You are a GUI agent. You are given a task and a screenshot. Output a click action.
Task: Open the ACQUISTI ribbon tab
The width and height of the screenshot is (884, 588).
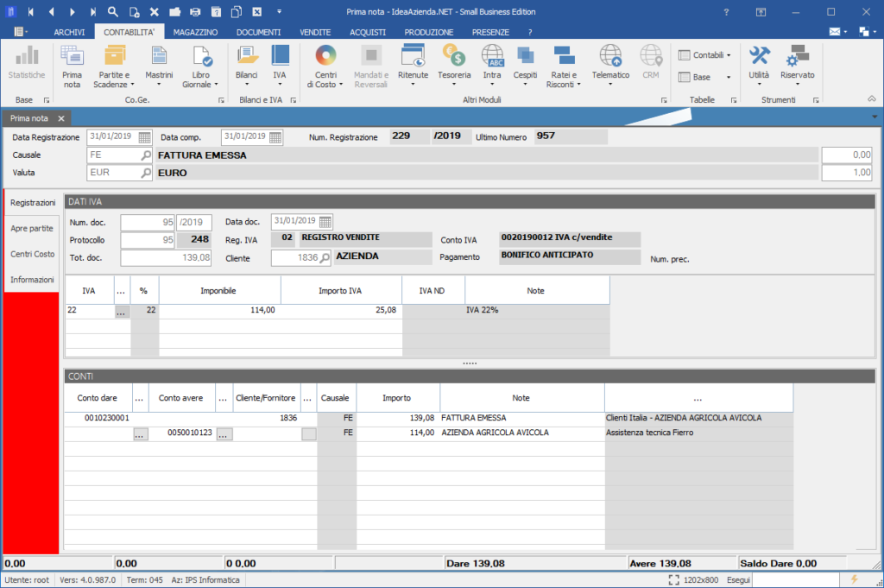point(368,33)
